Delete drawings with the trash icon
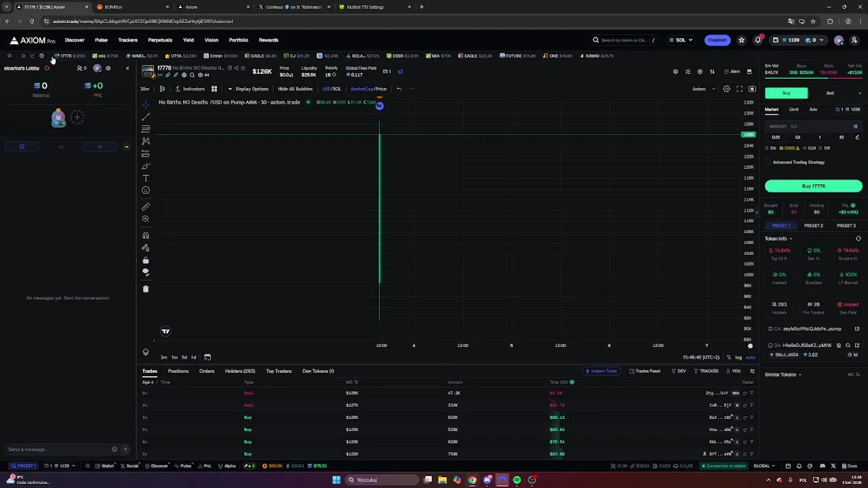868x488 pixels. [x=145, y=289]
